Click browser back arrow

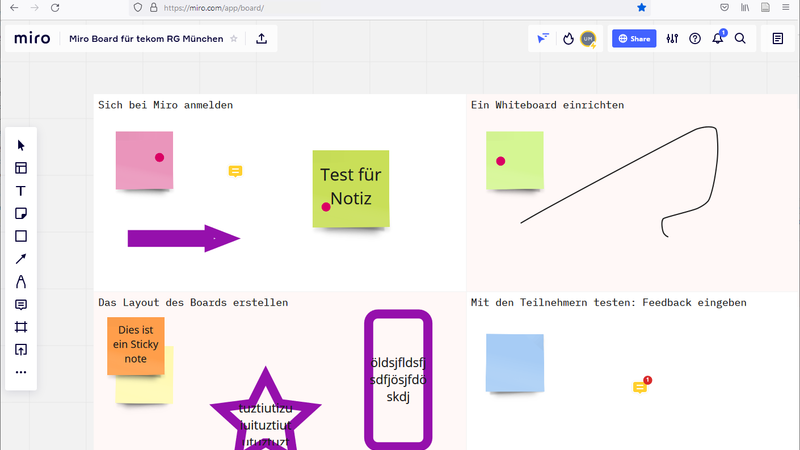coord(14,8)
